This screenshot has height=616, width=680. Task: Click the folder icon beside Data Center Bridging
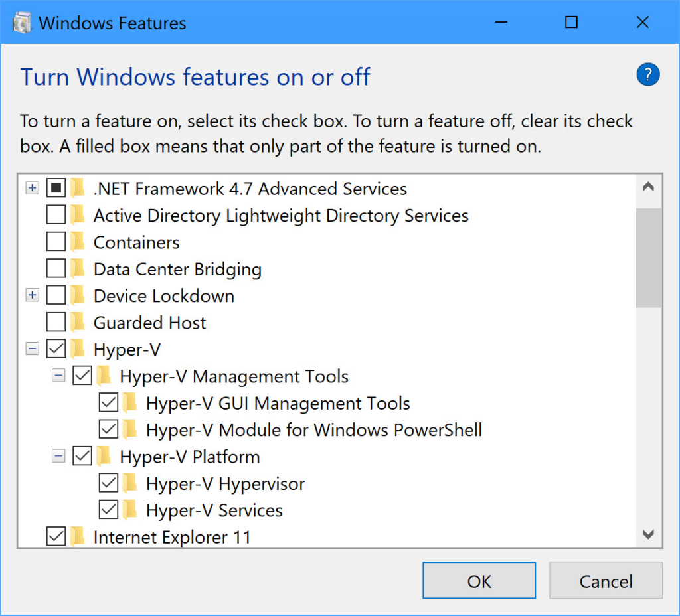point(78,269)
